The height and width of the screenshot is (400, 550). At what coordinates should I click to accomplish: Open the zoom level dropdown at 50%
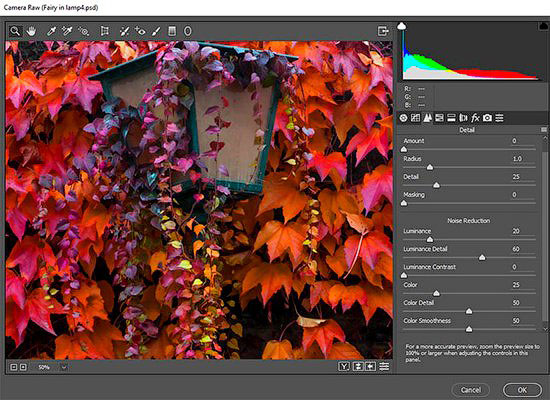point(64,367)
